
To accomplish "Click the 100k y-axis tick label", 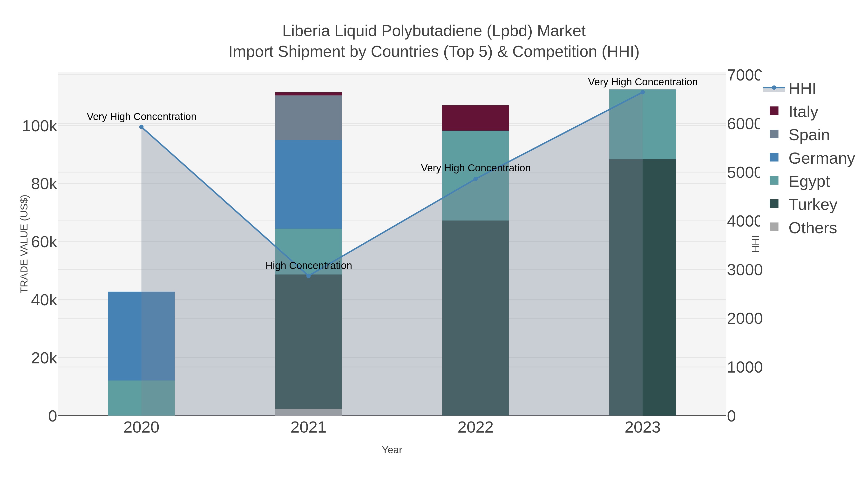I will pos(40,126).
